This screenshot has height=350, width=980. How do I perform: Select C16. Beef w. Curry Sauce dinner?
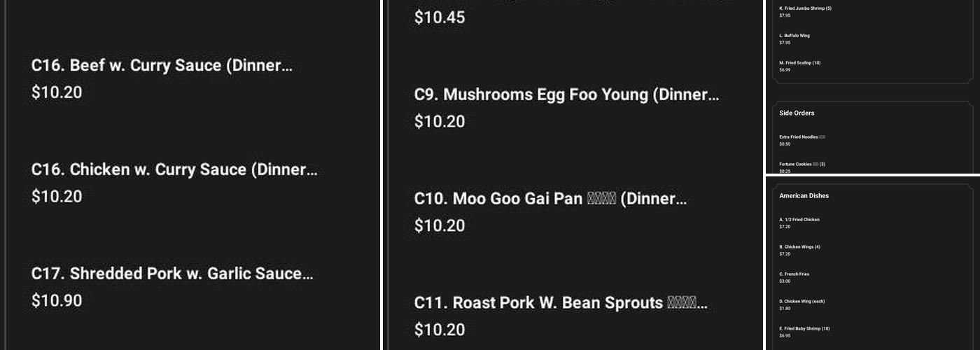[162, 66]
